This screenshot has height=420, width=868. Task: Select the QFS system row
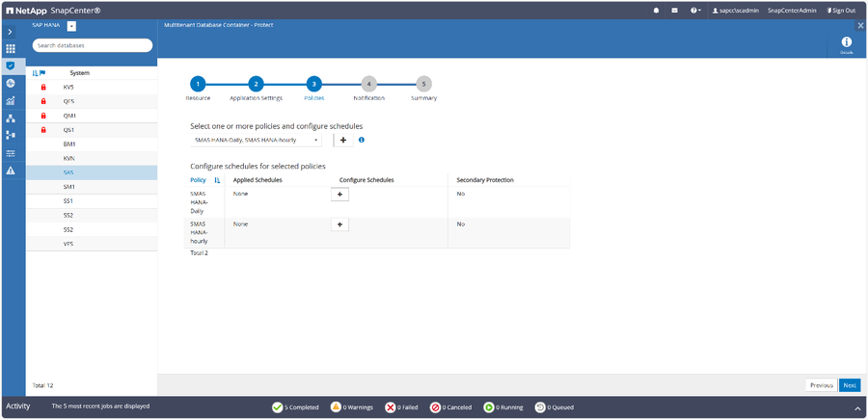point(92,102)
